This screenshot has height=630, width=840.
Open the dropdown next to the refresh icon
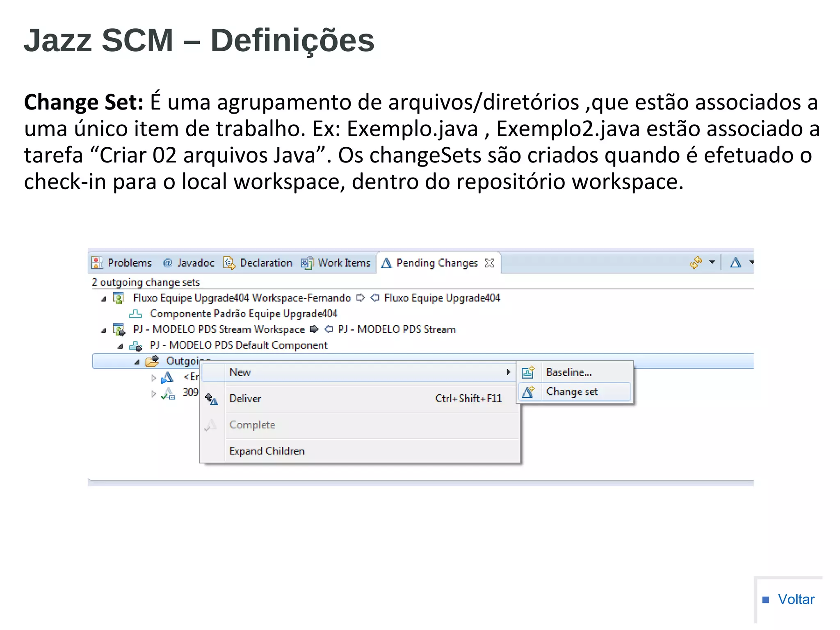tap(712, 262)
